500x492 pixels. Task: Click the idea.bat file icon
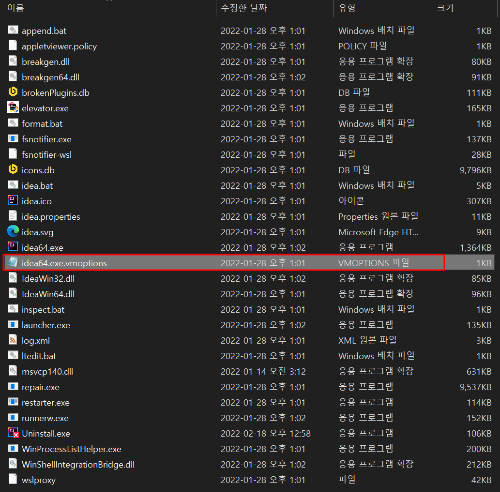(13, 185)
